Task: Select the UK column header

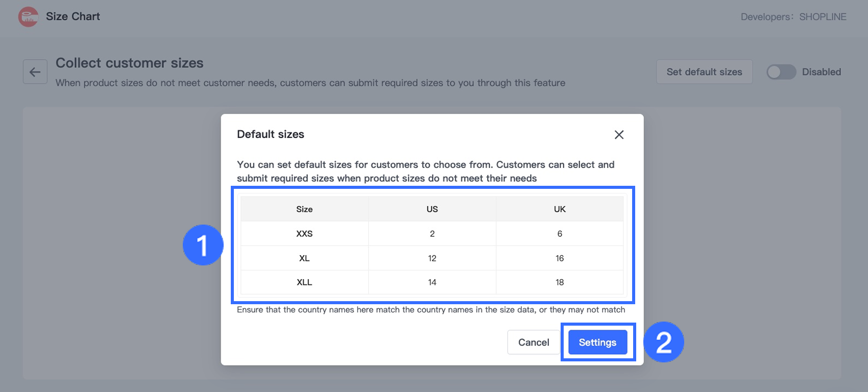Action: point(560,209)
